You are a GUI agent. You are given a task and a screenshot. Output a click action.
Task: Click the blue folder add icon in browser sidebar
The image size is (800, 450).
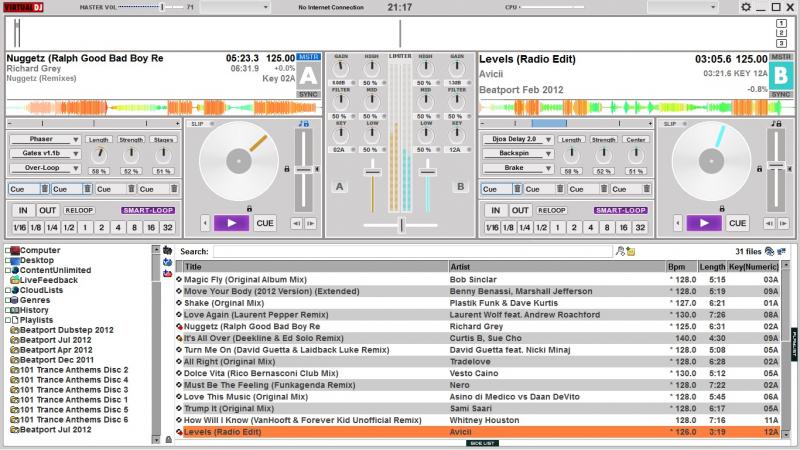coord(167,262)
